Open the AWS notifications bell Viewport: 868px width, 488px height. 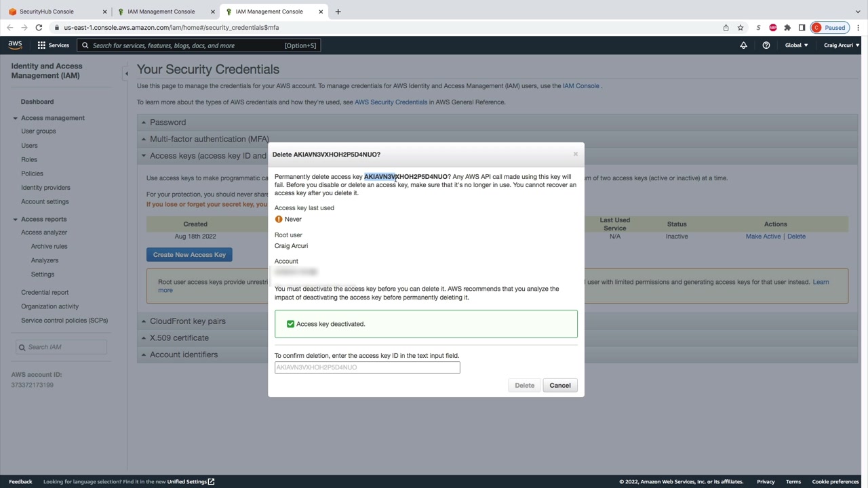743,45
